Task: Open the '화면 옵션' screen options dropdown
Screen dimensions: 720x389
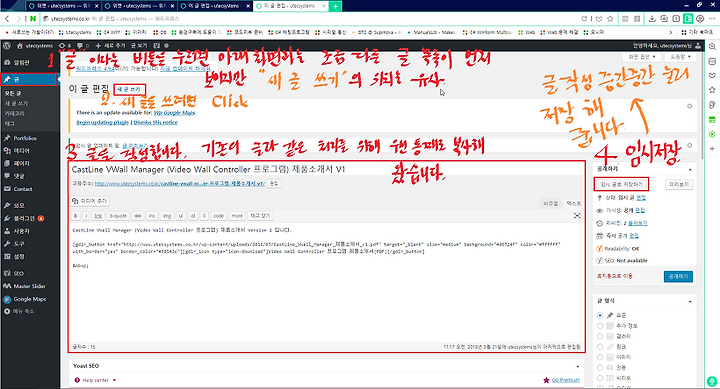Action: click(641, 57)
